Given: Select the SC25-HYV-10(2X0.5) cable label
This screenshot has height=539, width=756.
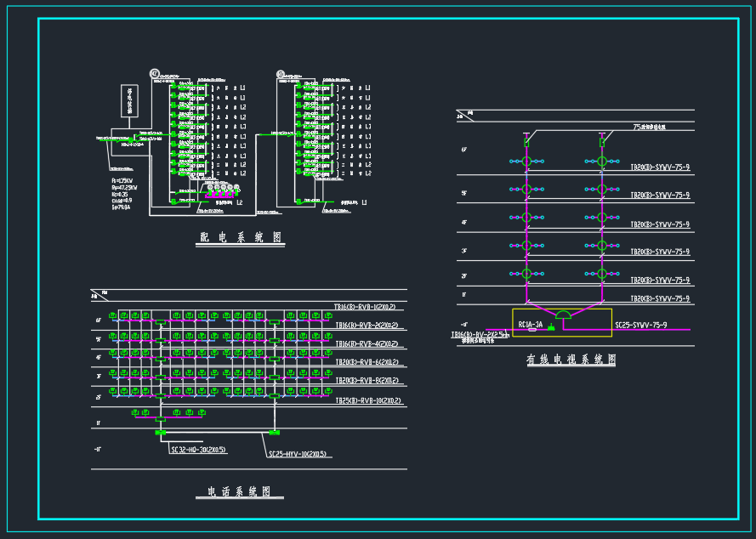Looking at the screenshot, I should [299, 455].
